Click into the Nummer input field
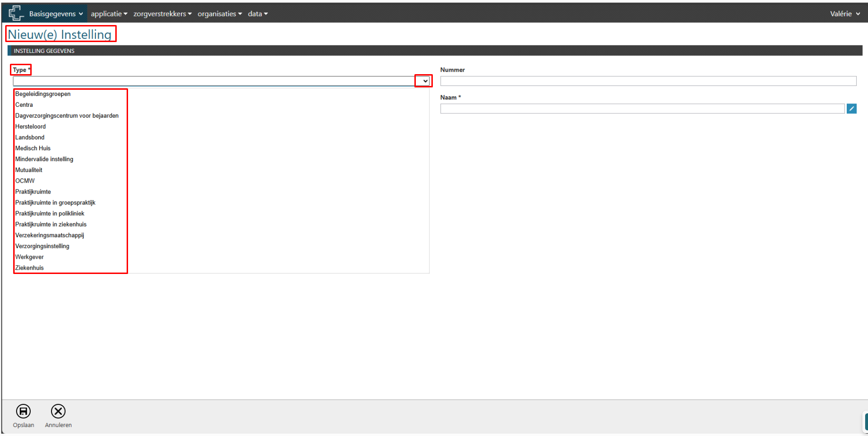 pos(648,81)
